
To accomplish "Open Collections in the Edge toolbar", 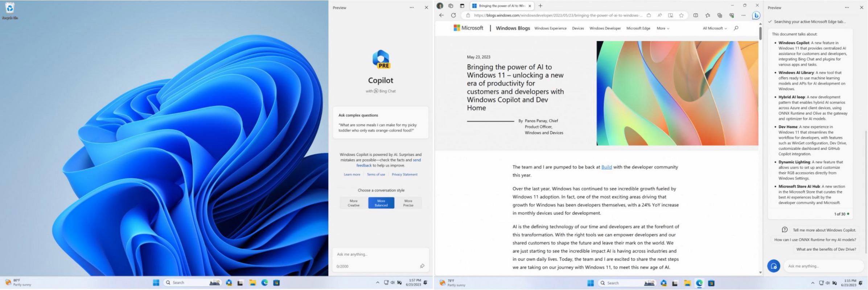I will 719,15.
